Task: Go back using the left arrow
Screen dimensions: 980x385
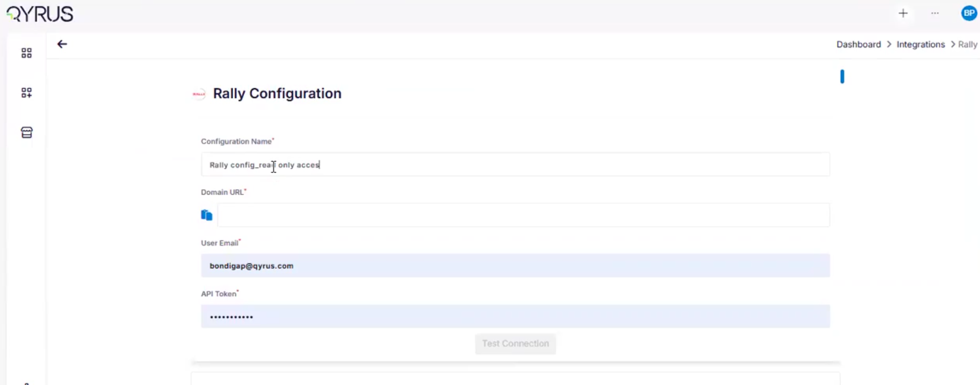Action: click(62, 45)
